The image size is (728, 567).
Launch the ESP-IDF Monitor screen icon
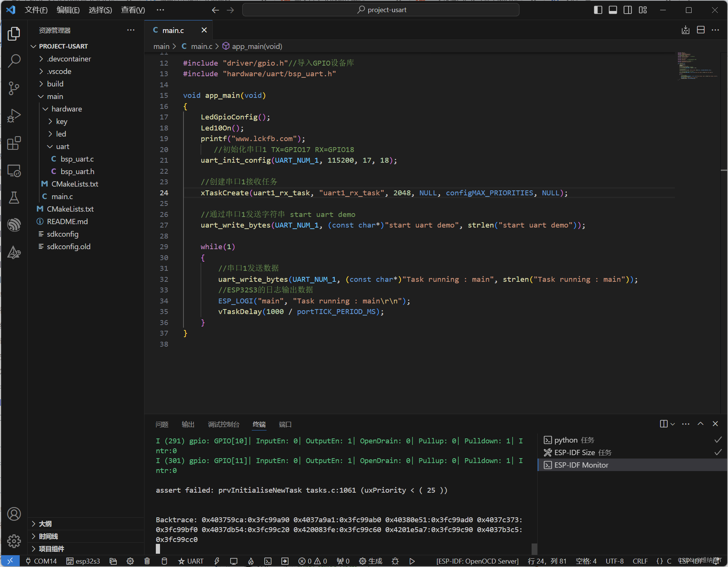pos(234,561)
